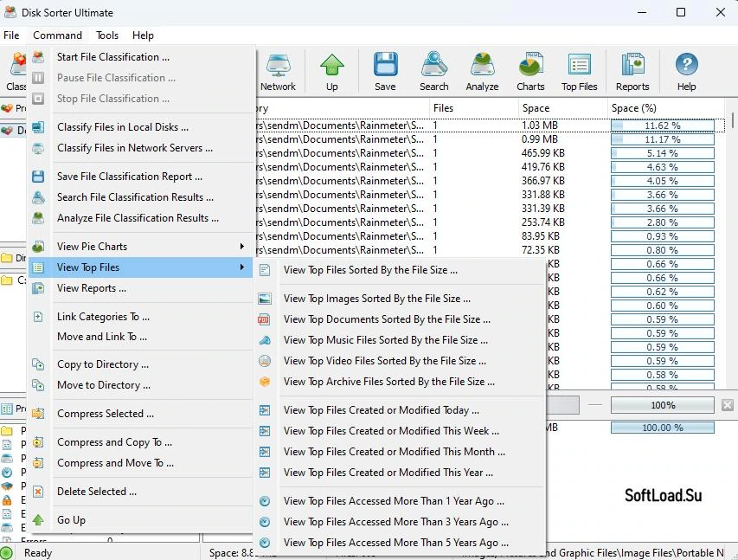The height and width of the screenshot is (560, 738).
Task: Sort by the Space column header
Action: [x=562, y=108]
